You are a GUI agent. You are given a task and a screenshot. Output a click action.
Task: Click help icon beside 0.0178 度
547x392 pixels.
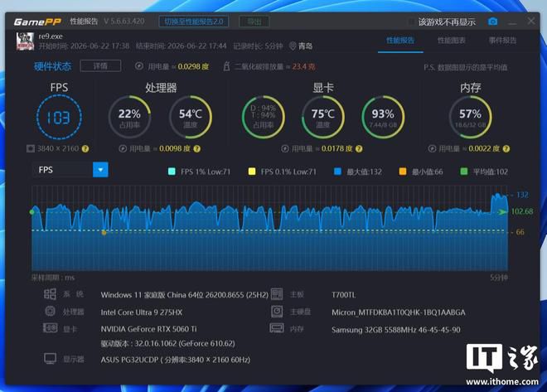359,149
